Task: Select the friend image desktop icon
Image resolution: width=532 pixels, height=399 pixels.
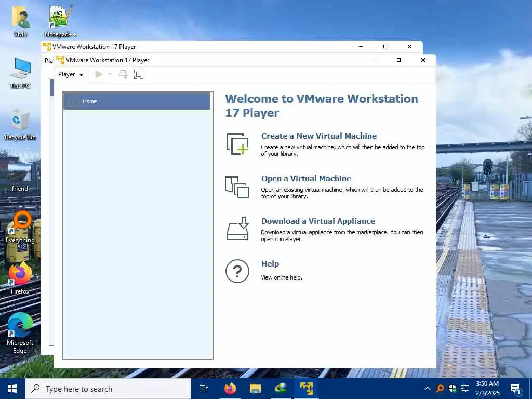Action: tap(20, 177)
